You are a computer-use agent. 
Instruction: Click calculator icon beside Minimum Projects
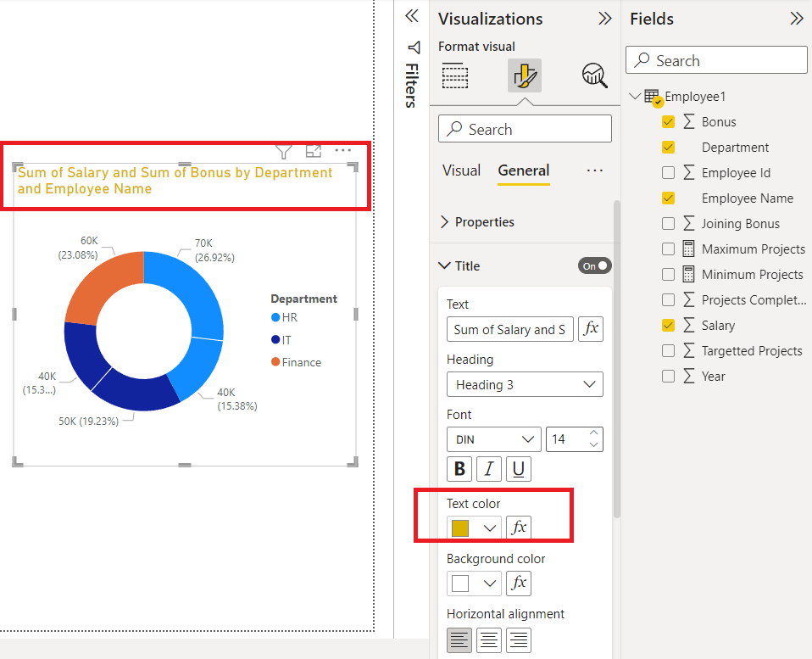tap(688, 274)
